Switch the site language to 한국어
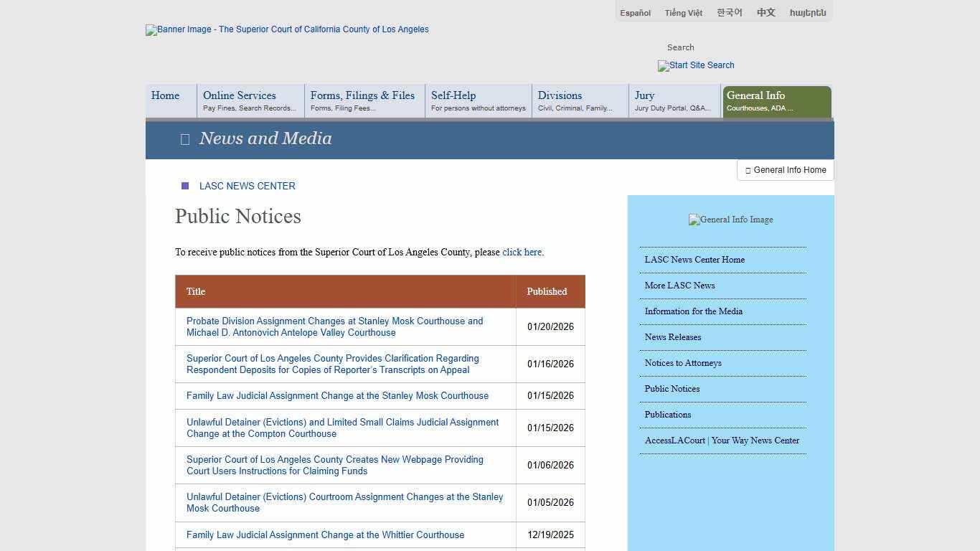The height and width of the screenshot is (551, 980). point(729,12)
